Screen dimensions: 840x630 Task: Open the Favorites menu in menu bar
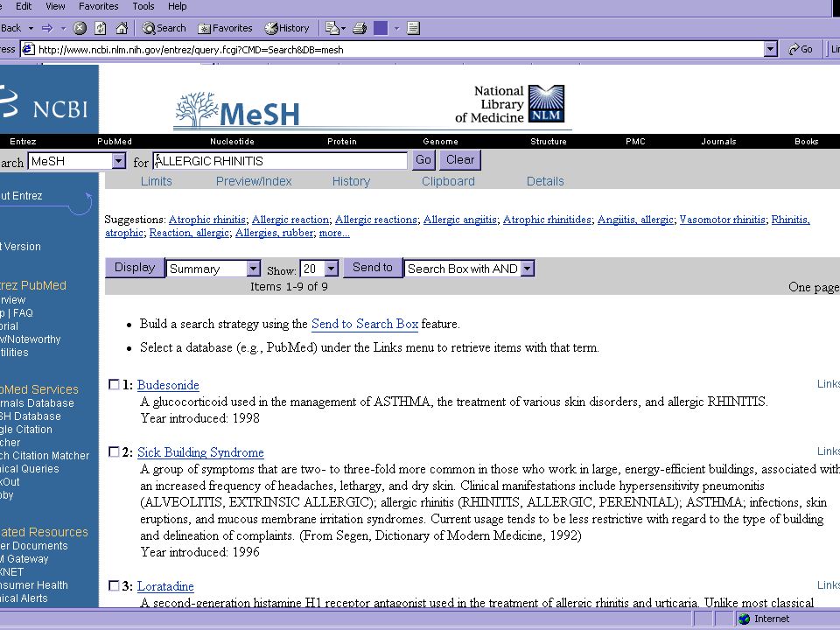99,6
